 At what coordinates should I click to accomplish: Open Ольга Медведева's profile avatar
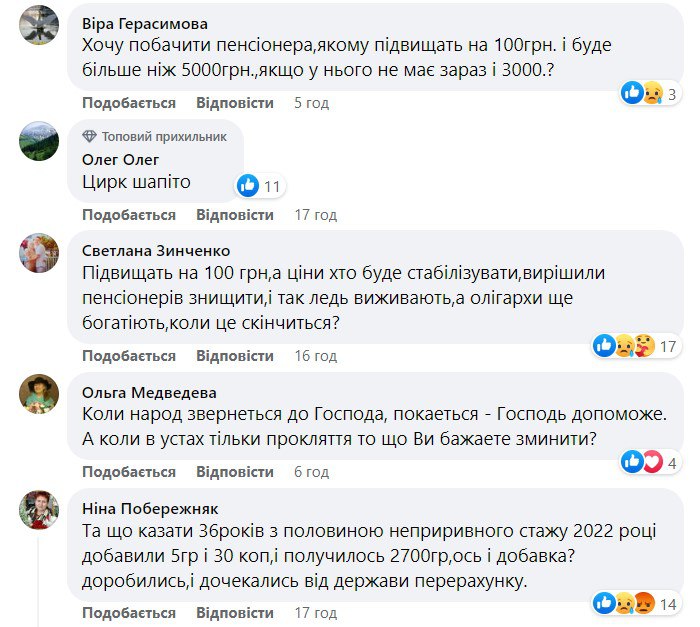pyautogui.click(x=39, y=395)
